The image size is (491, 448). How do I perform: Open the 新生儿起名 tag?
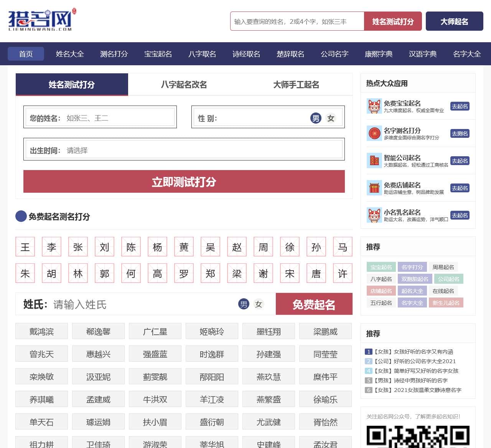pos(446,303)
